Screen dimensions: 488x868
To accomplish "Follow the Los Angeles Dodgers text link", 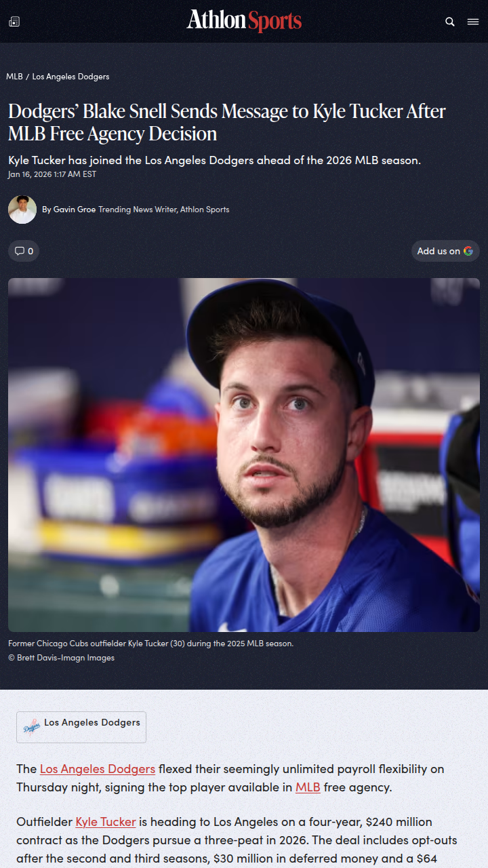I will 98,769.
